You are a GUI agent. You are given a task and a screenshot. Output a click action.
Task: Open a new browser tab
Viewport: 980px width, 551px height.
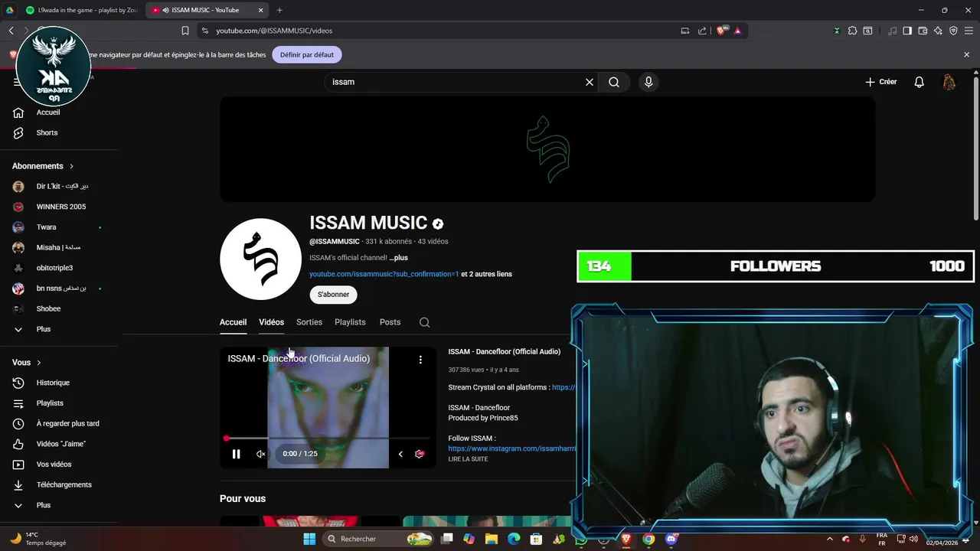(279, 10)
